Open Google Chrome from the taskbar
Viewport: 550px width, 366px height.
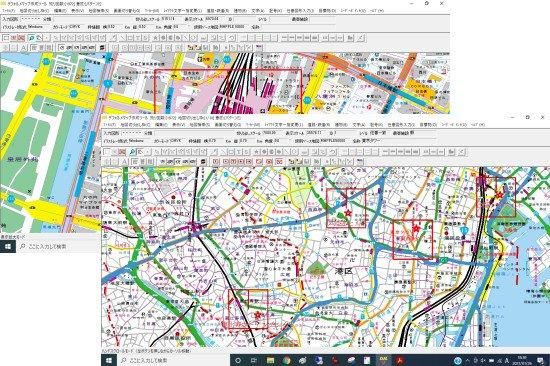287,360
